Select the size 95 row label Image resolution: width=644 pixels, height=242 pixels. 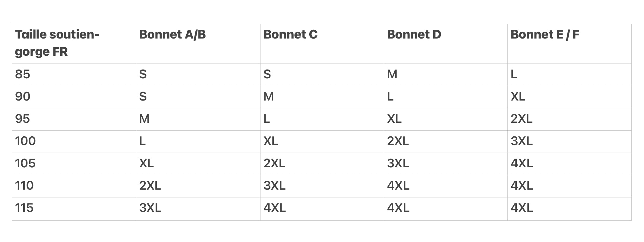pos(23,119)
